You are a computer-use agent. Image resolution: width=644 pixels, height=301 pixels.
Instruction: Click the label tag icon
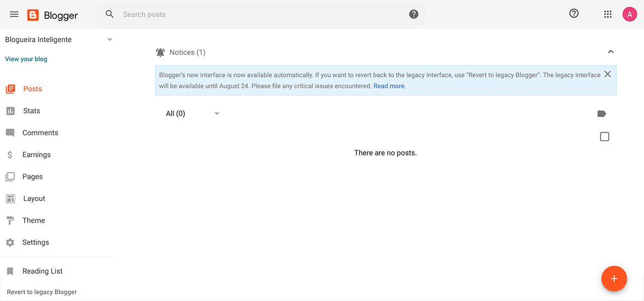[601, 114]
